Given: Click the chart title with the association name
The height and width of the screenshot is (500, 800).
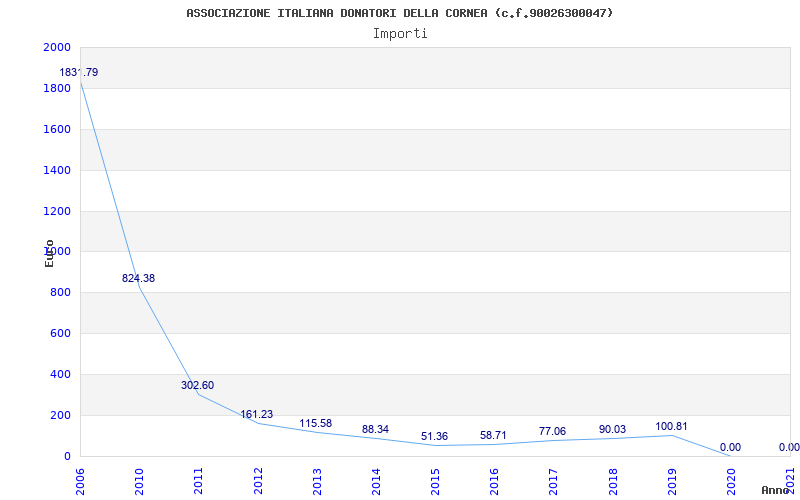Looking at the screenshot, I should [400, 13].
